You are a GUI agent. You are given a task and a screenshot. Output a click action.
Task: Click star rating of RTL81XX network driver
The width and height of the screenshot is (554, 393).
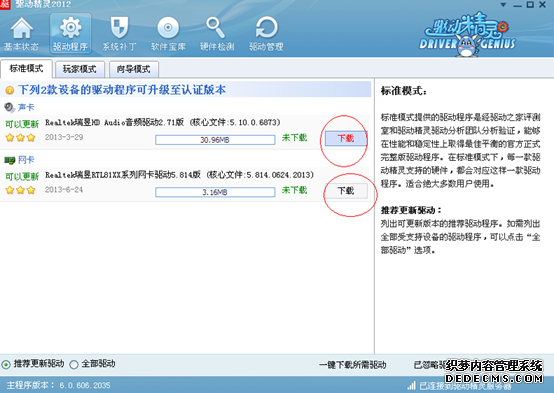pyautogui.click(x=20, y=190)
